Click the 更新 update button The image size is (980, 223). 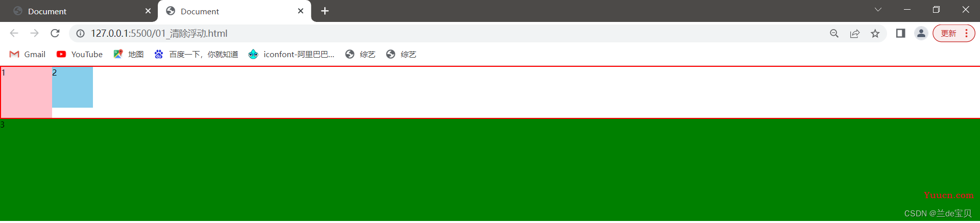(x=948, y=33)
